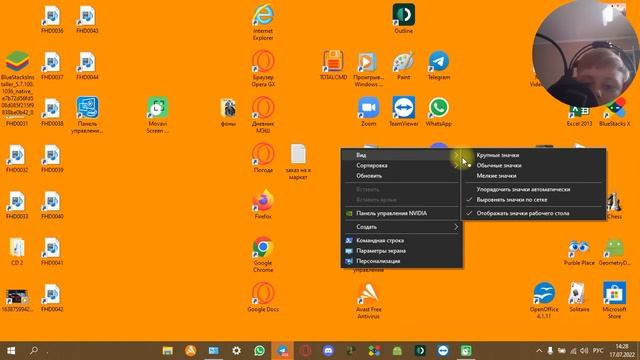Open the Вид context menu entry

coord(402,155)
